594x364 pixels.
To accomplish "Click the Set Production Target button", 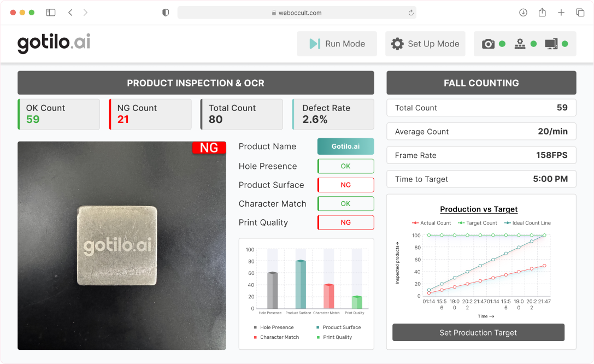I will (x=478, y=332).
